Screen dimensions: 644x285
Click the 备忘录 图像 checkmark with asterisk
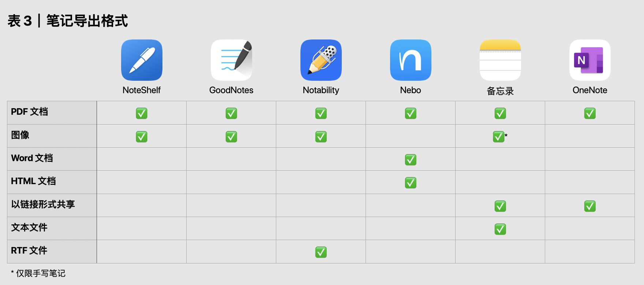point(499,137)
